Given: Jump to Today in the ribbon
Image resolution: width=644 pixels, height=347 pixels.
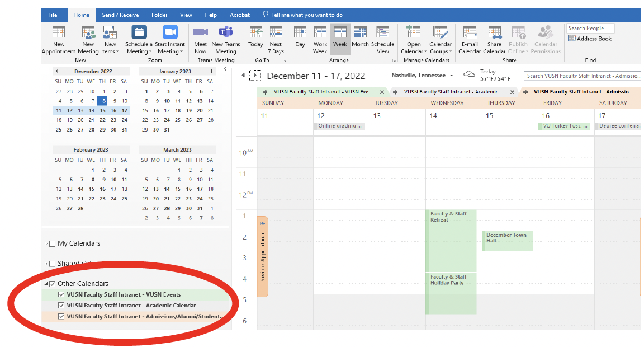Looking at the screenshot, I should point(255,34).
